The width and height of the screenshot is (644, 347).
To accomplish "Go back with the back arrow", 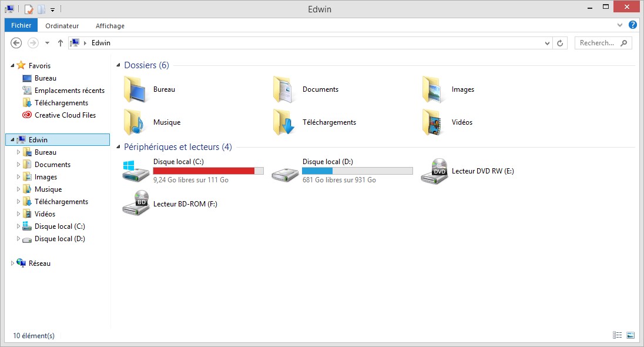I will coord(16,43).
